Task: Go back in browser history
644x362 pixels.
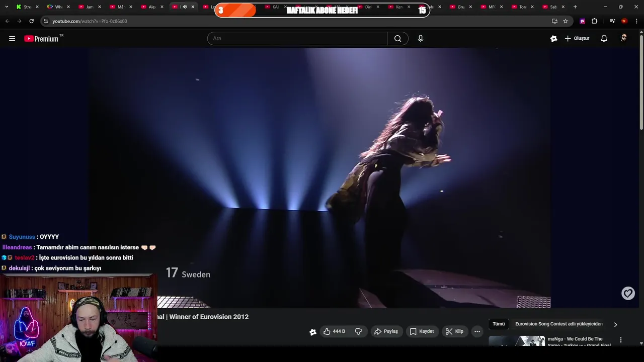Action: coord(7,21)
